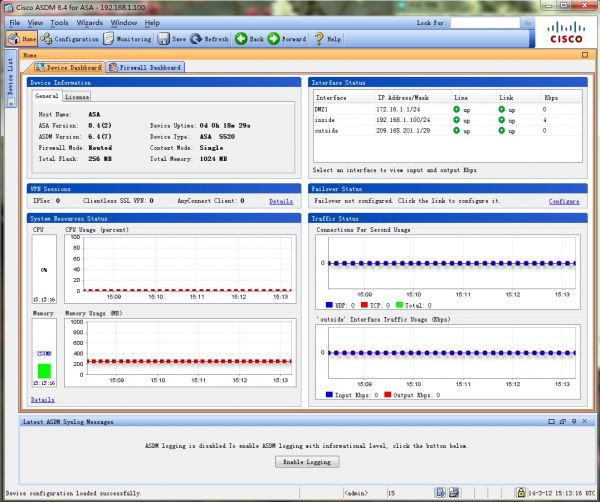
Task: Click inside link status up icon
Action: click(x=502, y=120)
